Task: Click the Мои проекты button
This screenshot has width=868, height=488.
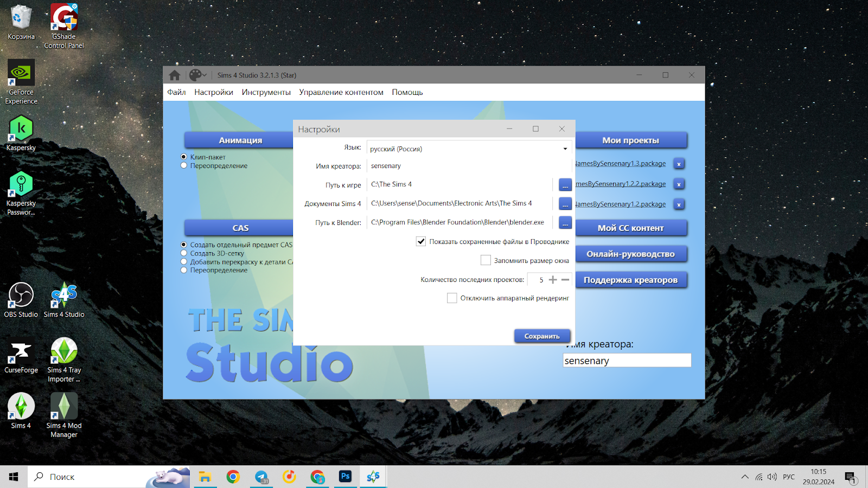Action: click(x=631, y=140)
